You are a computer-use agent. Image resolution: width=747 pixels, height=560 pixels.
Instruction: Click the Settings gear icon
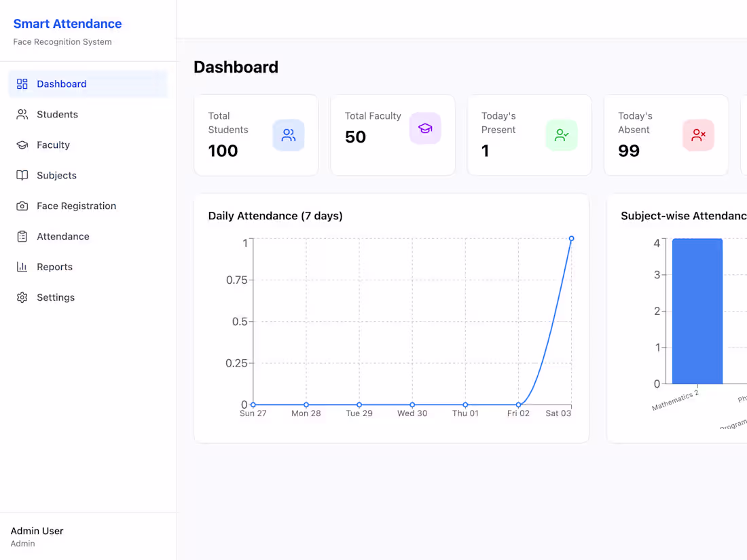[22, 297]
